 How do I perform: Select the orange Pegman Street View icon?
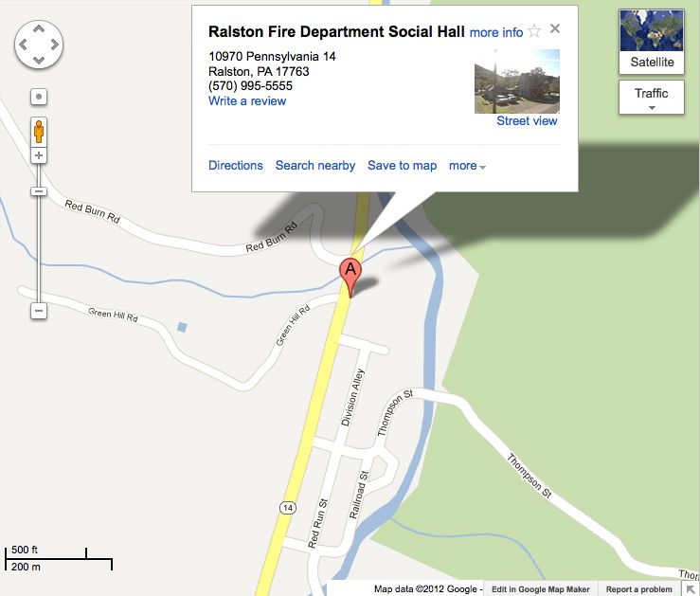click(39, 132)
